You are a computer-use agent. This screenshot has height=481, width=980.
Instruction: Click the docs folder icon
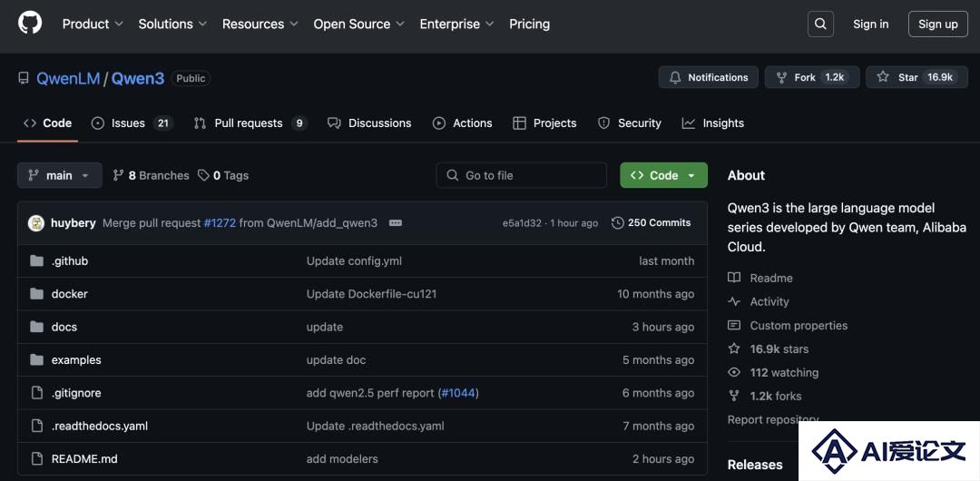[x=37, y=327]
